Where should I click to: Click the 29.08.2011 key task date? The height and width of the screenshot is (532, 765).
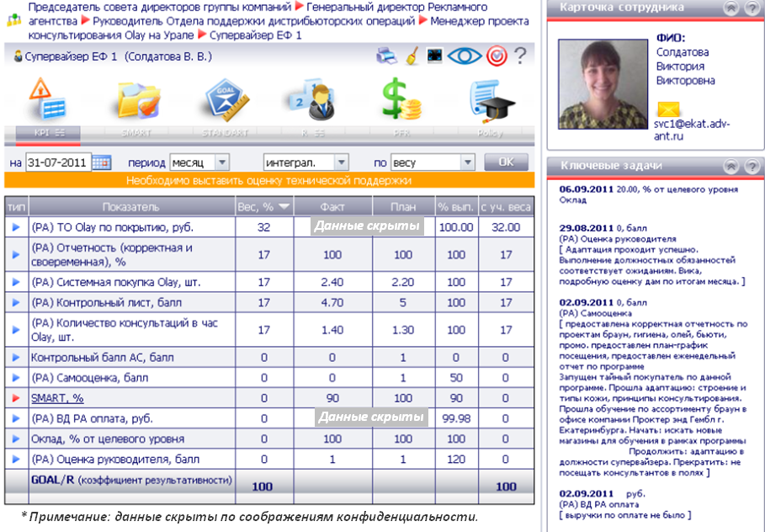pyautogui.click(x=587, y=228)
